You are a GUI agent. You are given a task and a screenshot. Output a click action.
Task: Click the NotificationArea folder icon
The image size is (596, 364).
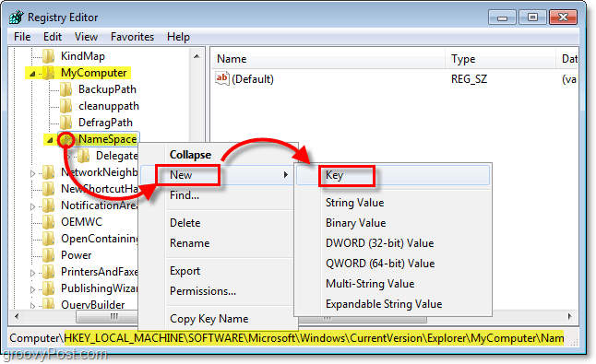click(x=48, y=205)
